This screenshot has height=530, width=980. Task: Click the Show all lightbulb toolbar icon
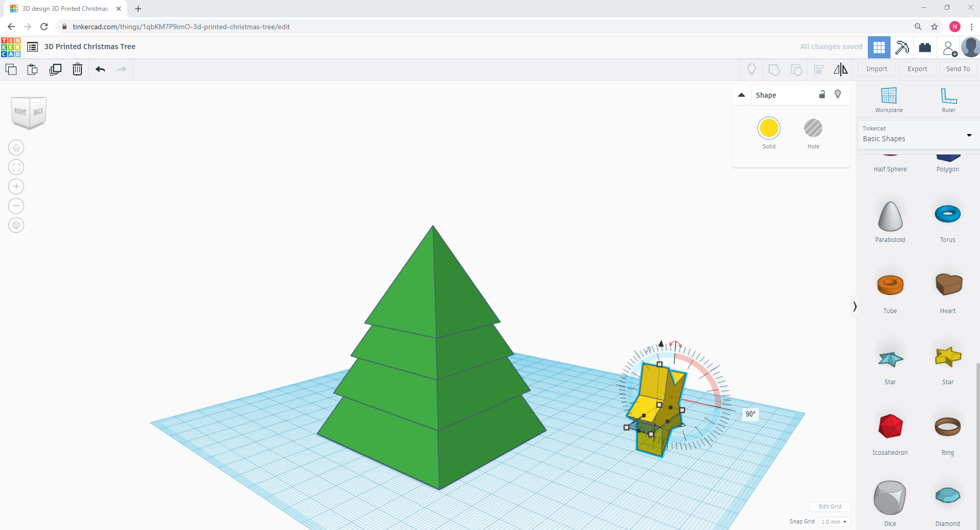[751, 70]
